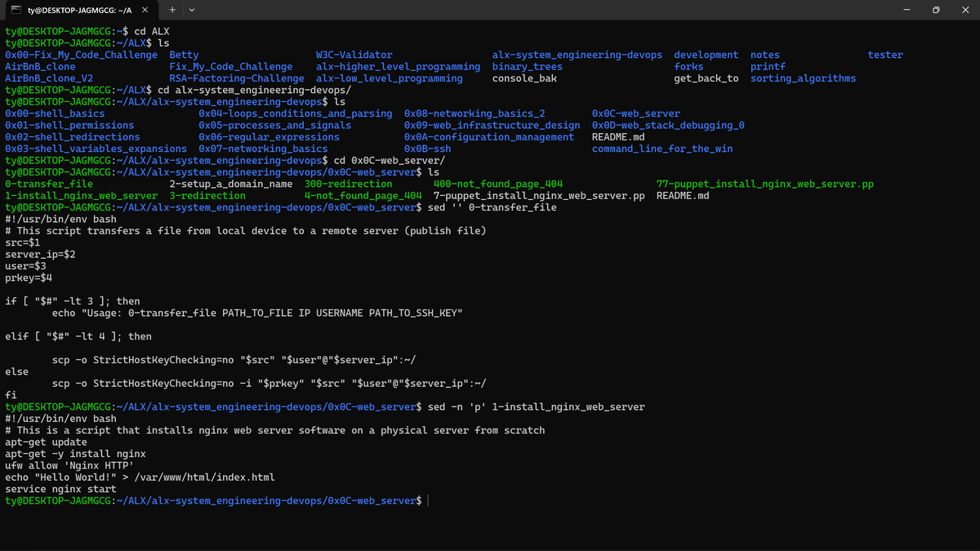Image resolution: width=980 pixels, height=551 pixels.
Task: Click the get_back_to file name
Action: pyautogui.click(x=706, y=78)
